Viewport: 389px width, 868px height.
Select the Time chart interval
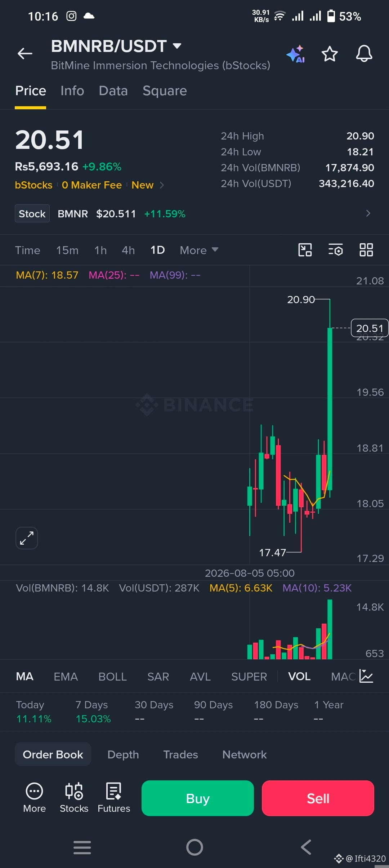[x=27, y=250]
